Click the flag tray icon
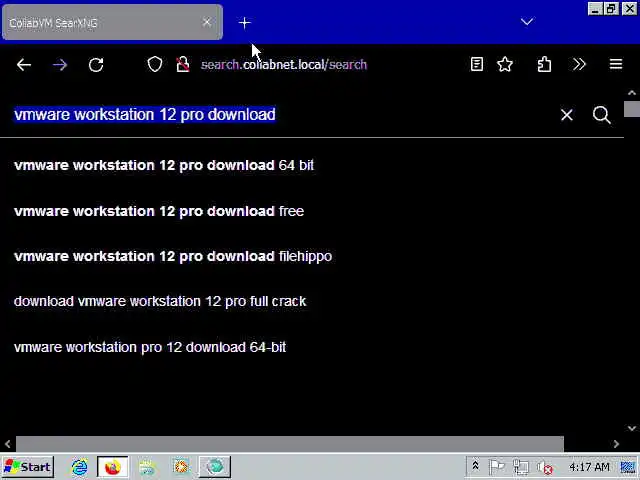This screenshot has height=480, width=640. tap(496, 467)
